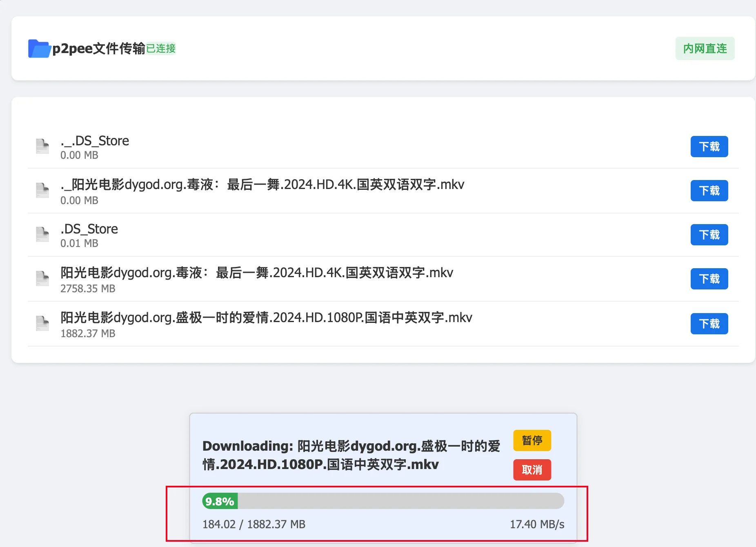Click the 0.01 MB size text

[79, 243]
